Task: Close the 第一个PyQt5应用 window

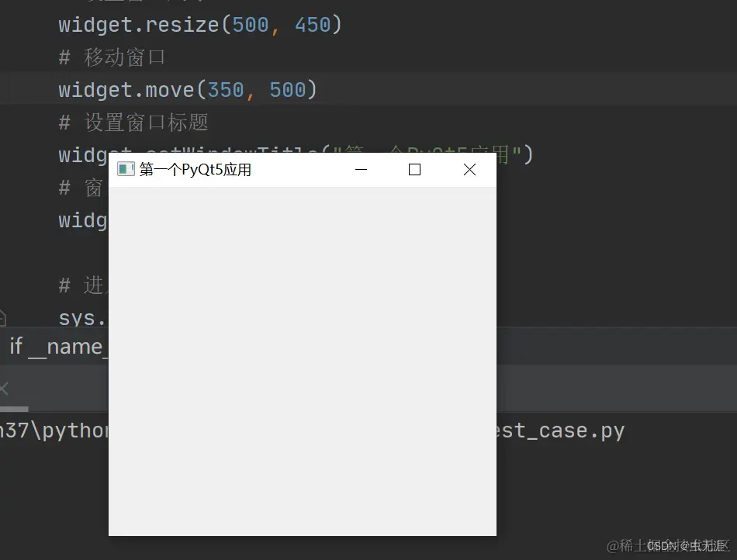Action: pos(469,170)
